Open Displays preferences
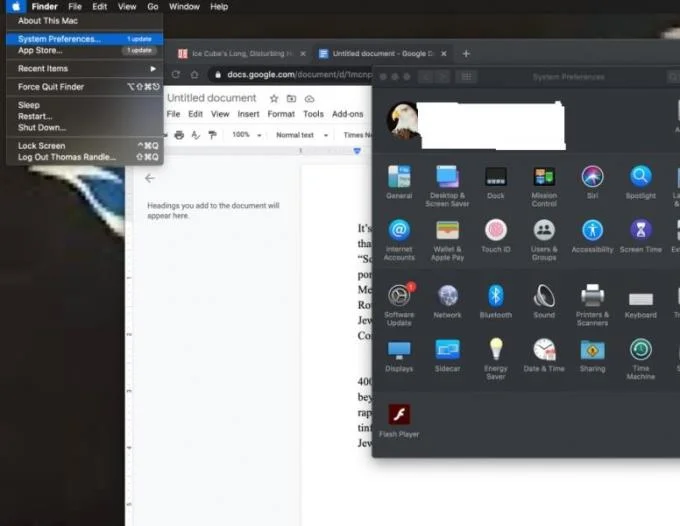Image resolution: width=680 pixels, height=526 pixels. tap(399, 356)
